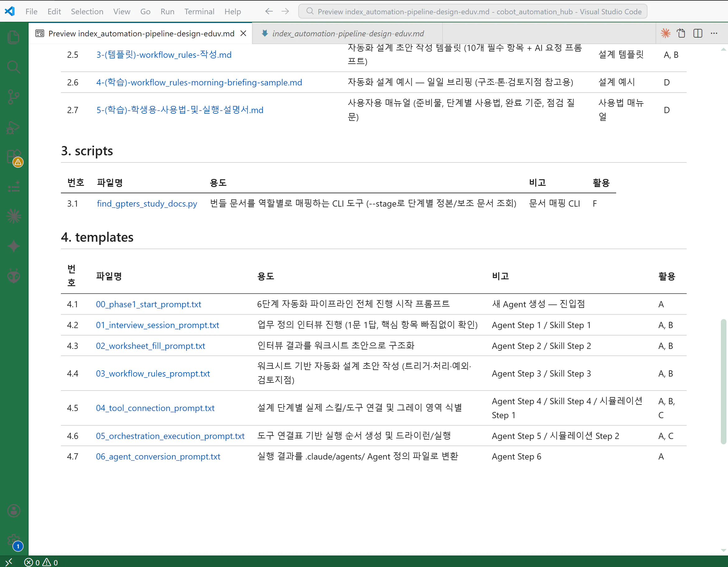728x567 pixels.
Task: Open the Terminal menu
Action: pos(199,11)
